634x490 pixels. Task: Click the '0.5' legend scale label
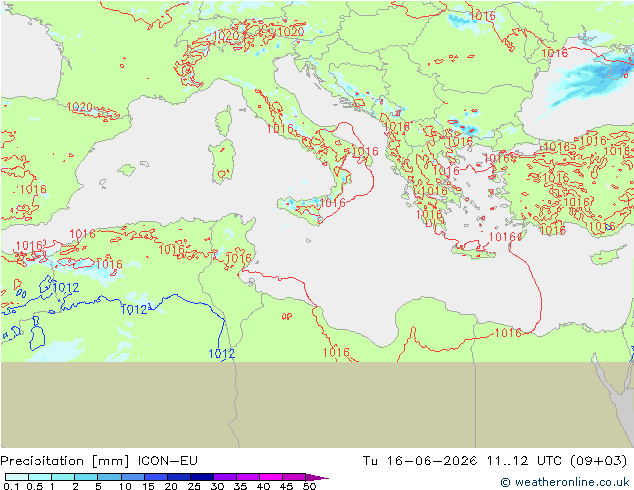[x=34, y=486]
